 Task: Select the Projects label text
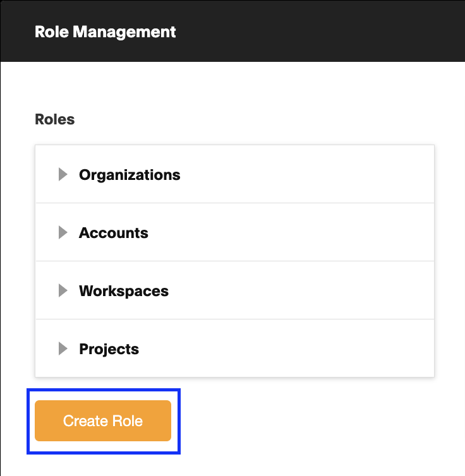109,349
